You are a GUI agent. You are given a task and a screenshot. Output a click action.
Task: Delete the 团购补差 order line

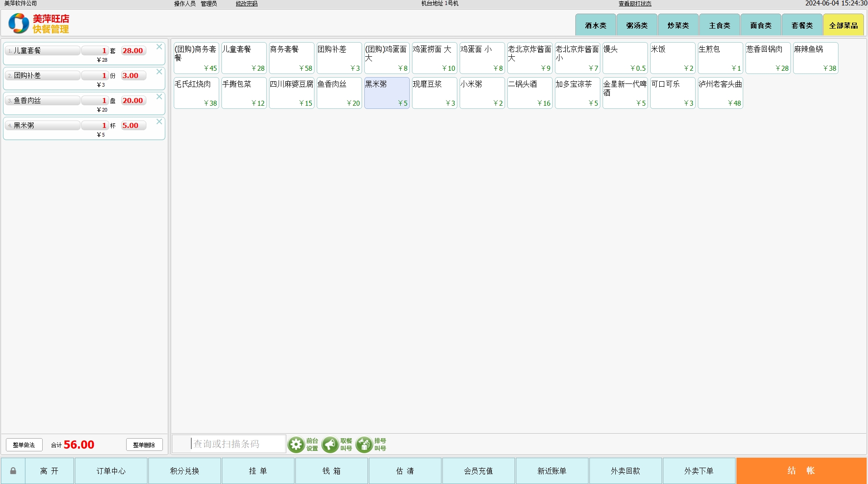(x=159, y=72)
